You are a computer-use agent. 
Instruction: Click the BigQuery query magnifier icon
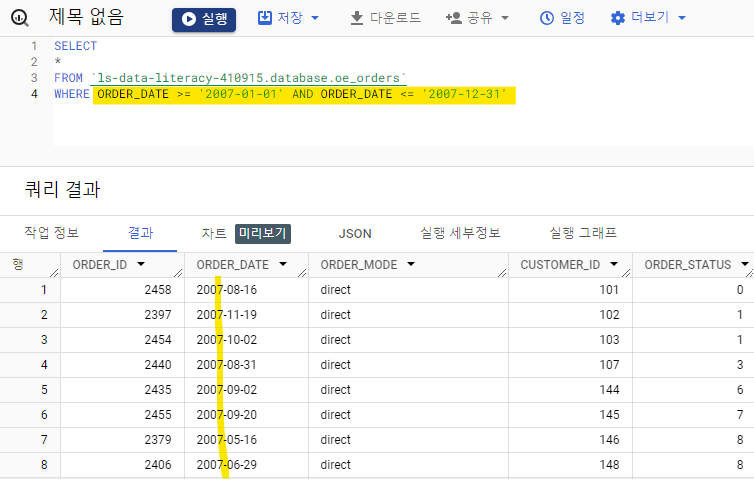click(20, 18)
